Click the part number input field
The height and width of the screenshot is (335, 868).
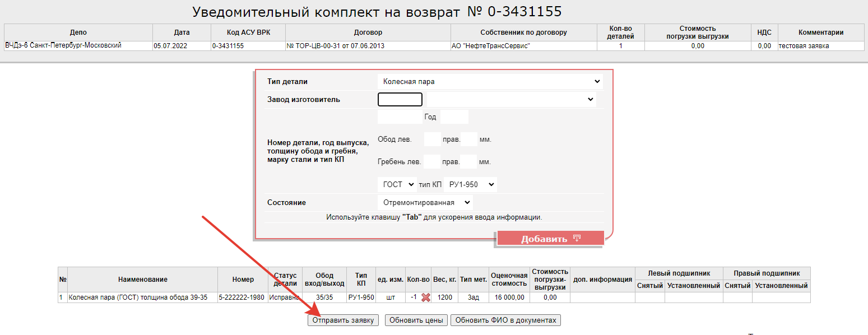400,117
